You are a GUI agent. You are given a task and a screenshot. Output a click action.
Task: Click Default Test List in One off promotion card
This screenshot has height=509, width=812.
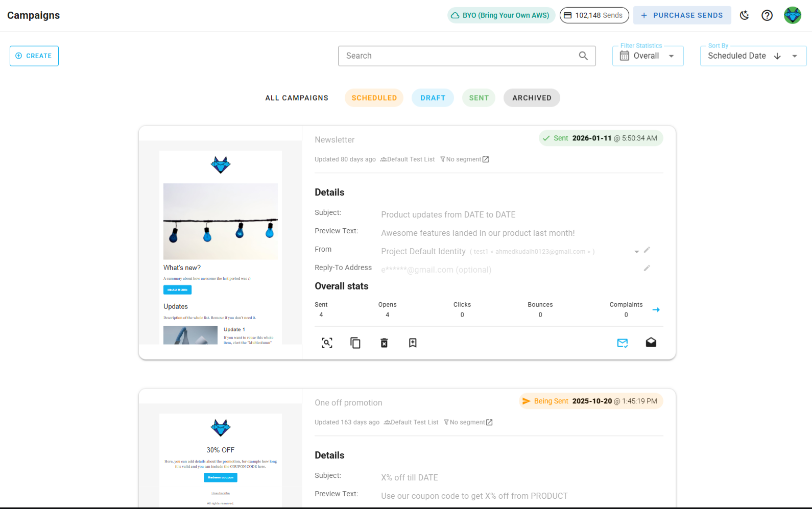coord(411,422)
